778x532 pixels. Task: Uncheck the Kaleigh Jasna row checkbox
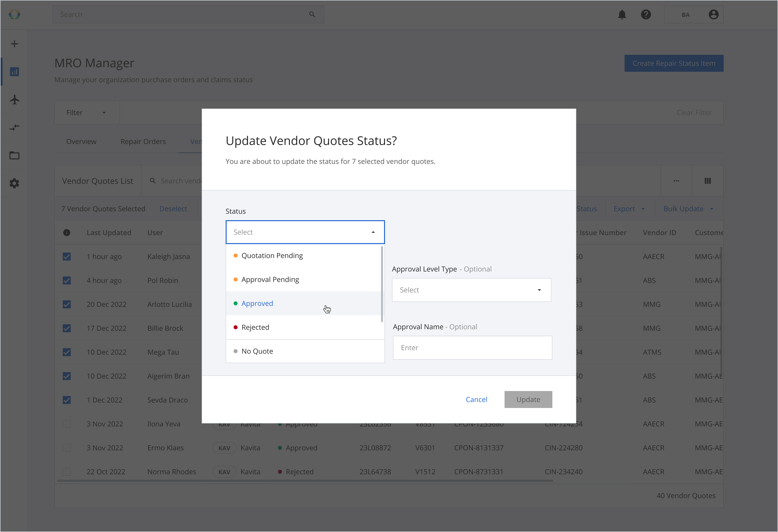pos(67,257)
